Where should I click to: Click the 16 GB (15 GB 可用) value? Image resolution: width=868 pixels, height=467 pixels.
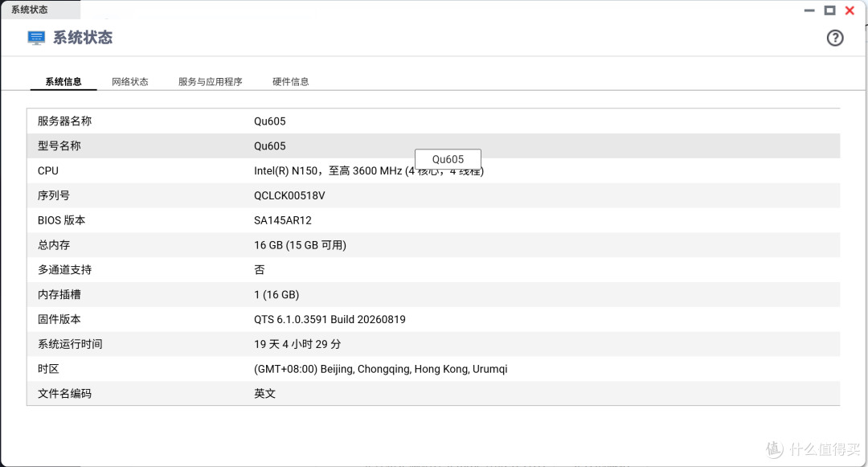click(300, 245)
